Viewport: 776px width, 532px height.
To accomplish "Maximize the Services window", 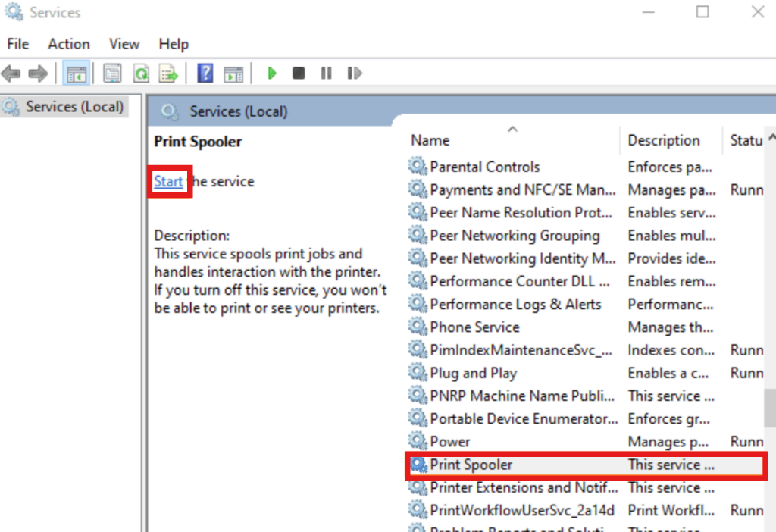I will point(702,12).
